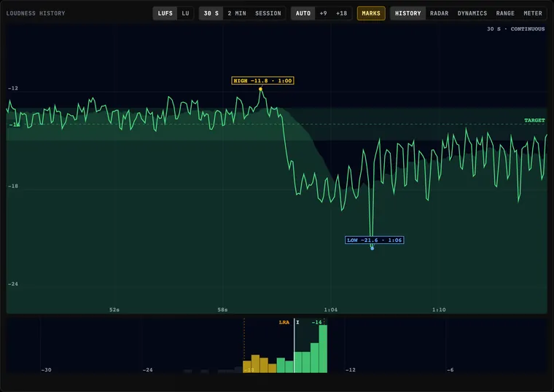
Task: Click the TARGET line label
Action: coord(534,120)
